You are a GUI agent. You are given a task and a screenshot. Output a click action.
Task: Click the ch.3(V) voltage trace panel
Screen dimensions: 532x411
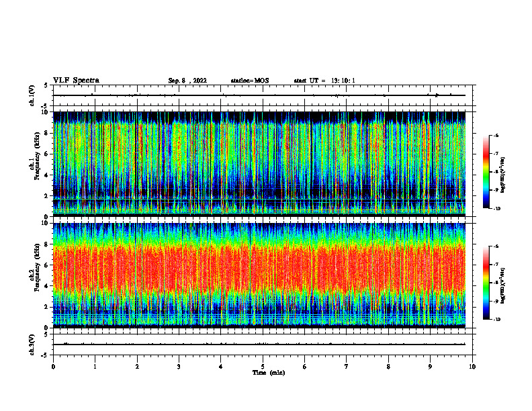[x=264, y=345]
